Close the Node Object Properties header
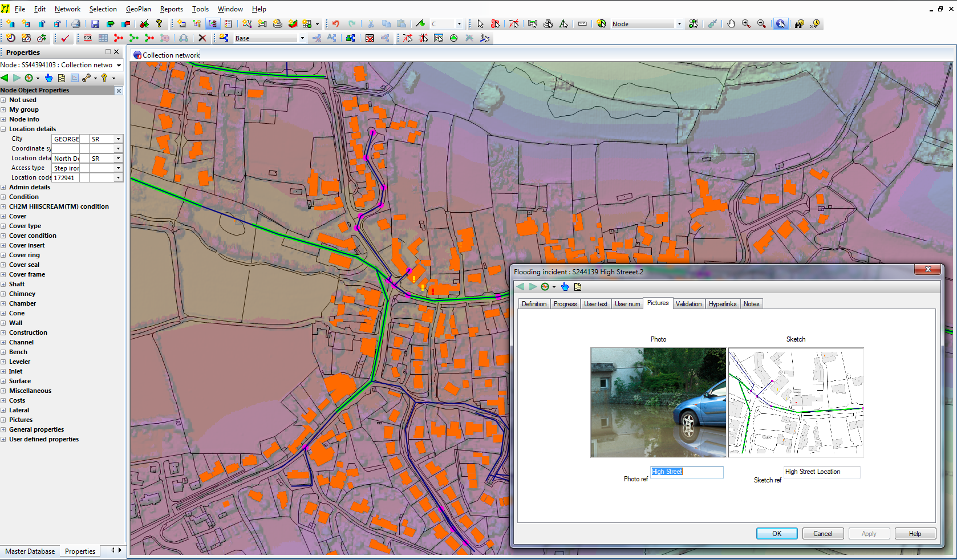Viewport: 957px width, 560px height. coord(119,91)
